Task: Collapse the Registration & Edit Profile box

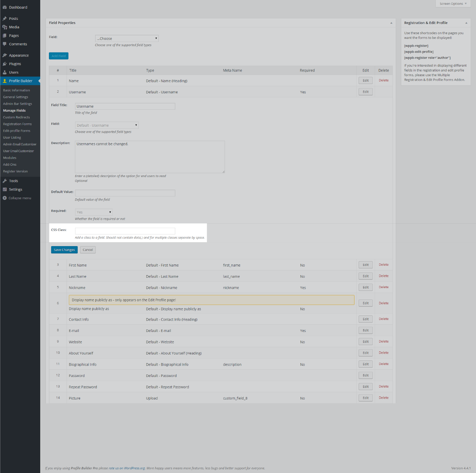Action: click(466, 23)
